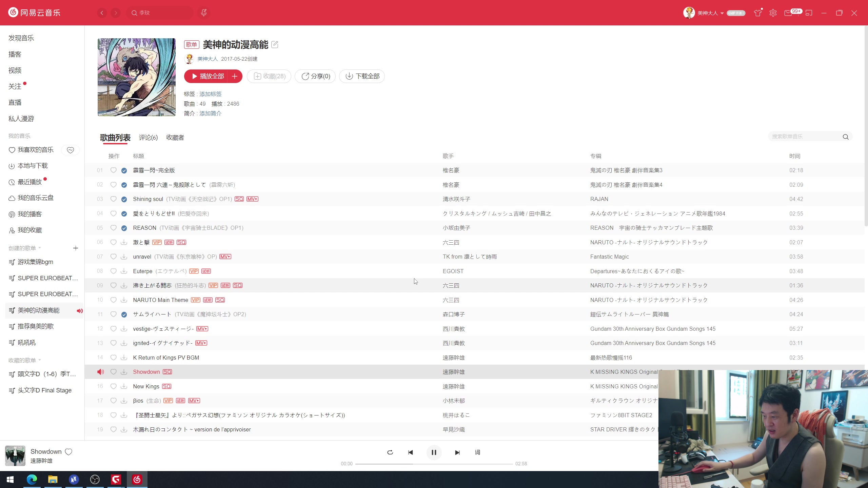Image resolution: width=868 pixels, height=488 pixels.
Task: Switch the playback loop mode
Action: [390, 452]
